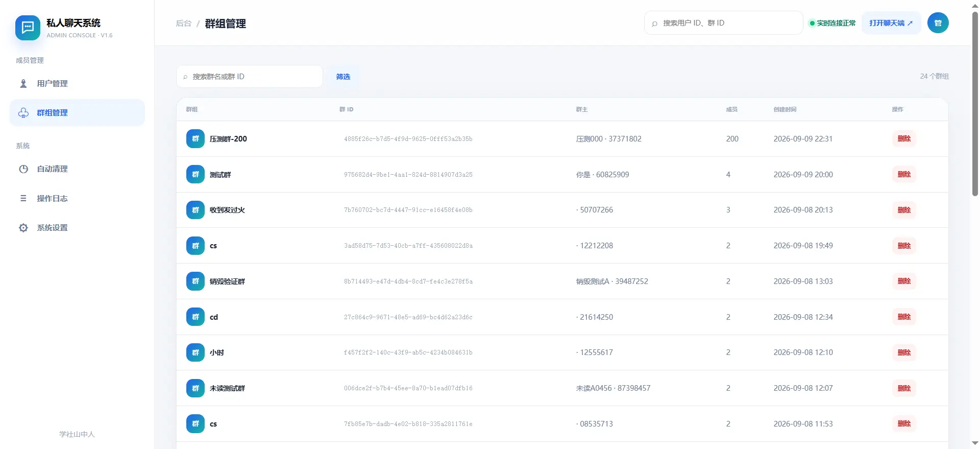Image resolution: width=980 pixels, height=449 pixels.
Task: Go to 后台 via the breadcrumb
Action: click(183, 23)
